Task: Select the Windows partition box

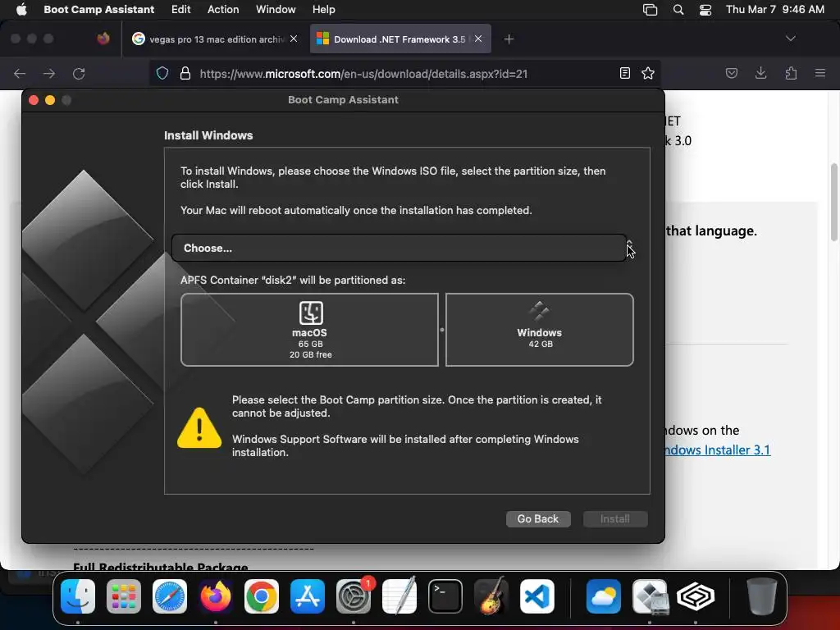Action: [x=540, y=330]
